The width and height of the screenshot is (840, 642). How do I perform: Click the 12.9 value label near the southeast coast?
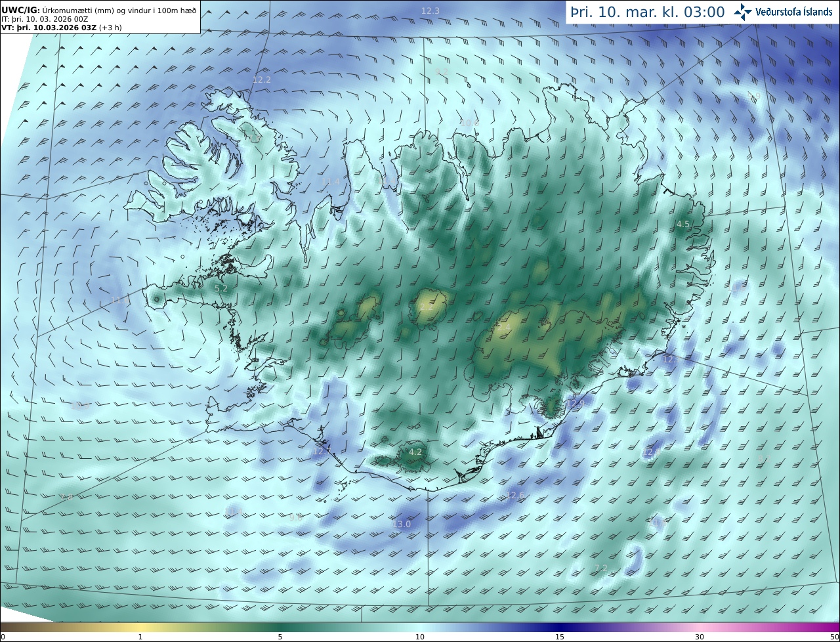click(x=575, y=403)
